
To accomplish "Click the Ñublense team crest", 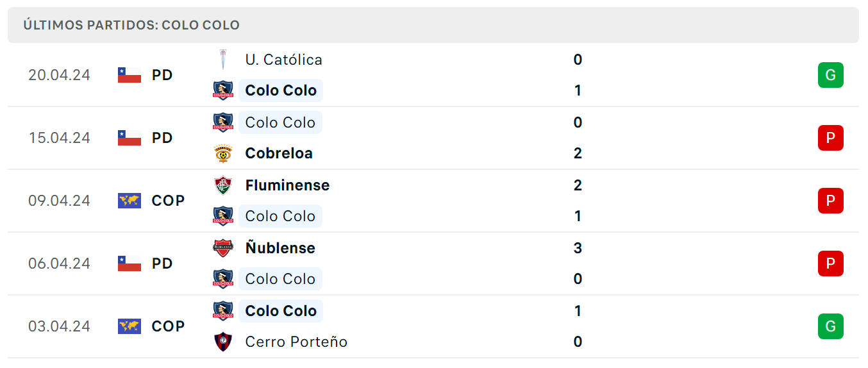I will tap(222, 248).
